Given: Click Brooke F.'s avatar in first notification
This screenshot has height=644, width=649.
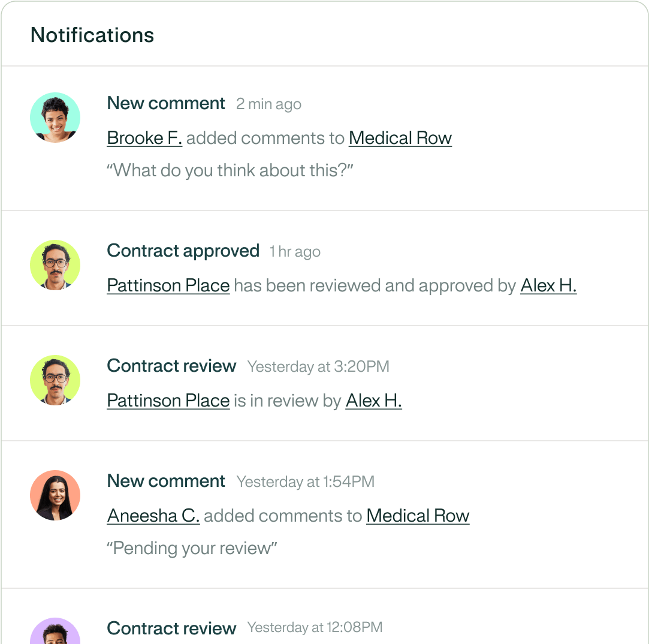Looking at the screenshot, I should (x=55, y=118).
